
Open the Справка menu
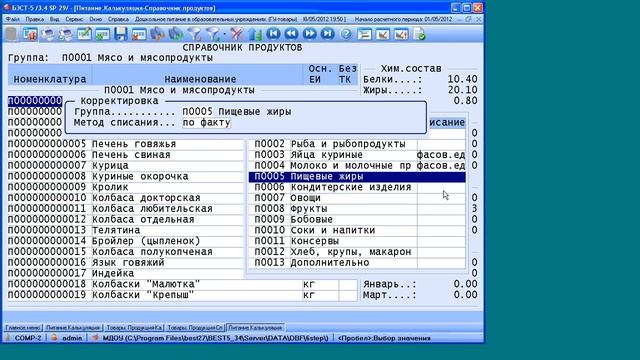tap(118, 19)
